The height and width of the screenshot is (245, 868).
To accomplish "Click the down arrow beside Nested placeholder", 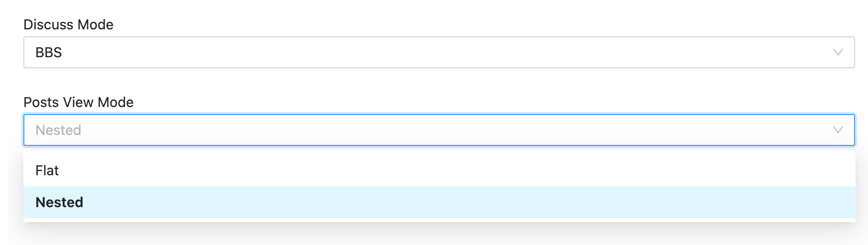I will 838,130.
